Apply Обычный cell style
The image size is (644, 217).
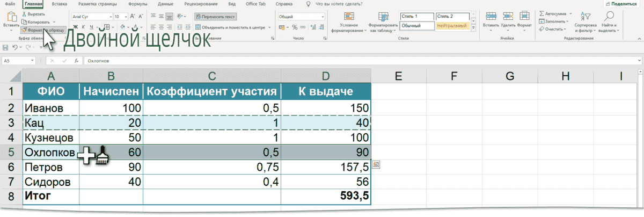(416, 26)
